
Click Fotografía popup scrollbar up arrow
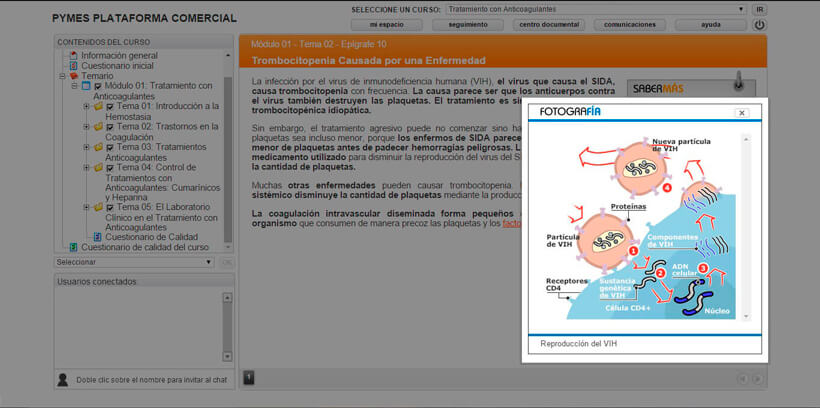pos(746,139)
